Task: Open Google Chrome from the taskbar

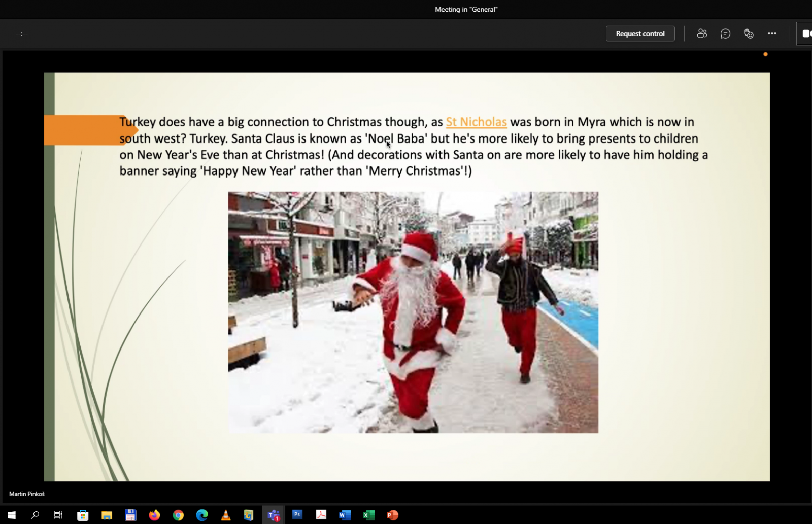Action: [178, 515]
